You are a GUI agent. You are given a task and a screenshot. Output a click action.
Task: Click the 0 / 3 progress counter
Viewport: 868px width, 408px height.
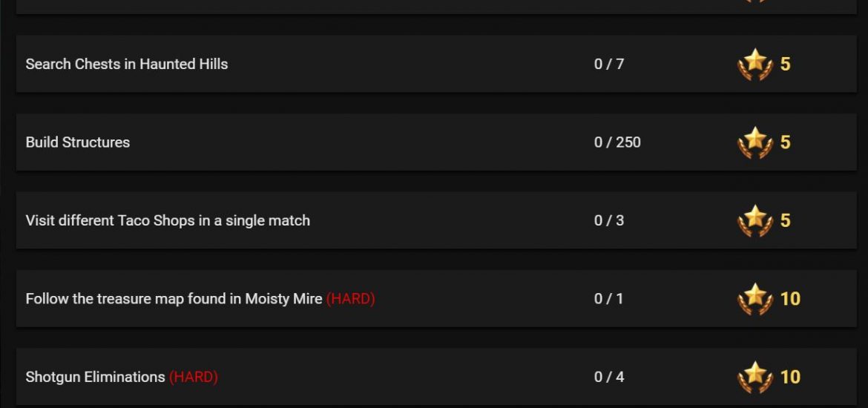point(609,220)
